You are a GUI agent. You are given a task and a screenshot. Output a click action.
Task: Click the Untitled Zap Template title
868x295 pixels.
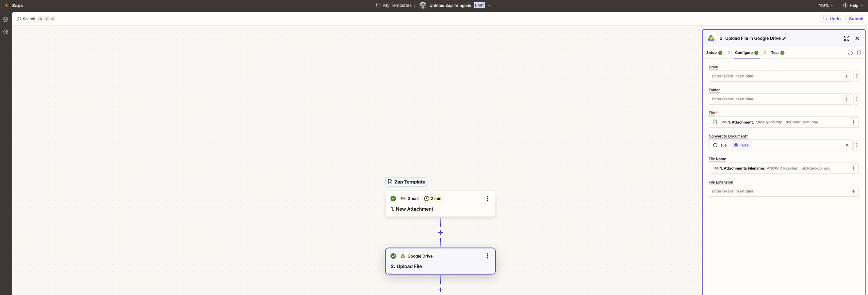coord(450,5)
